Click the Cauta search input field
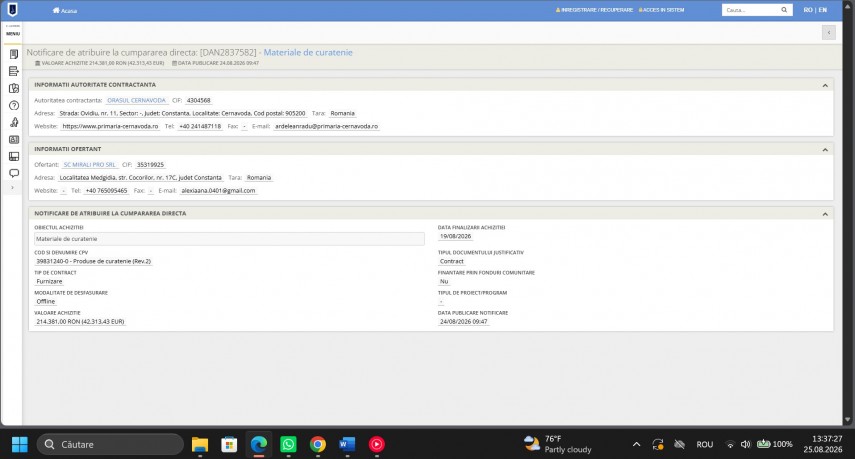Viewport: 855px width, 459px height. [x=750, y=10]
